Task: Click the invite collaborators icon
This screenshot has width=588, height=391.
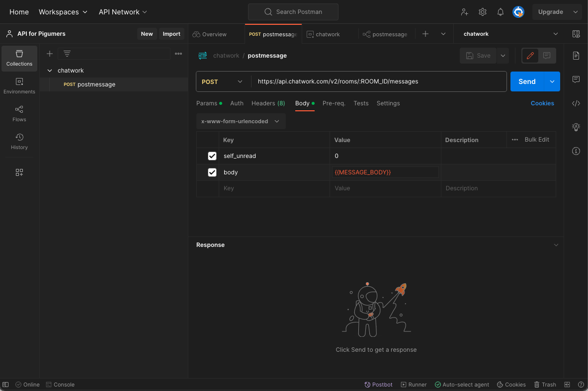Action: tap(464, 12)
